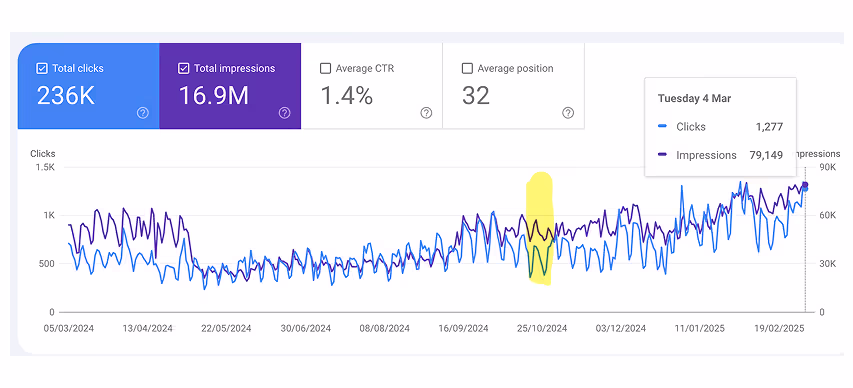Click the 25/10/2024 date axis label
853x388 pixels.
pyautogui.click(x=542, y=329)
